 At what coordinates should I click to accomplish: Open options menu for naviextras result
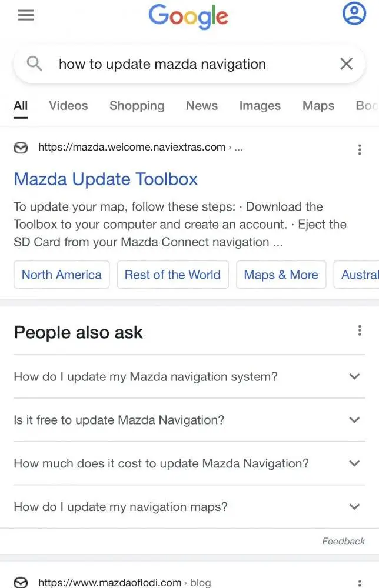pos(360,149)
